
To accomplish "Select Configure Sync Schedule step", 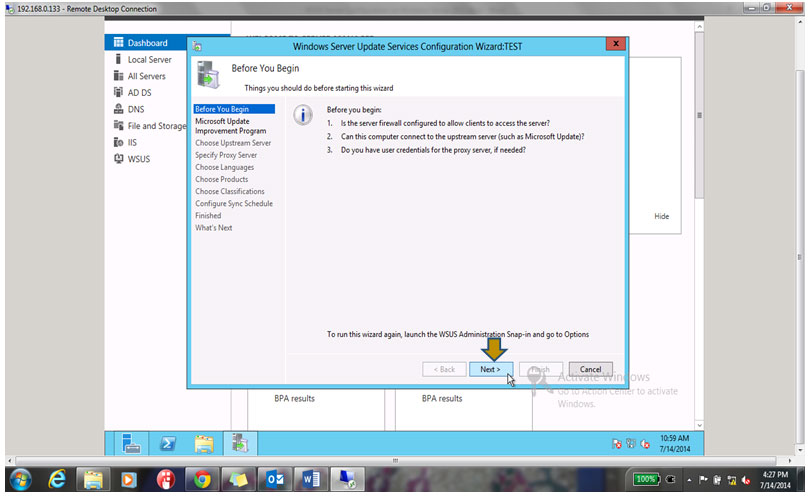I will pos(234,203).
